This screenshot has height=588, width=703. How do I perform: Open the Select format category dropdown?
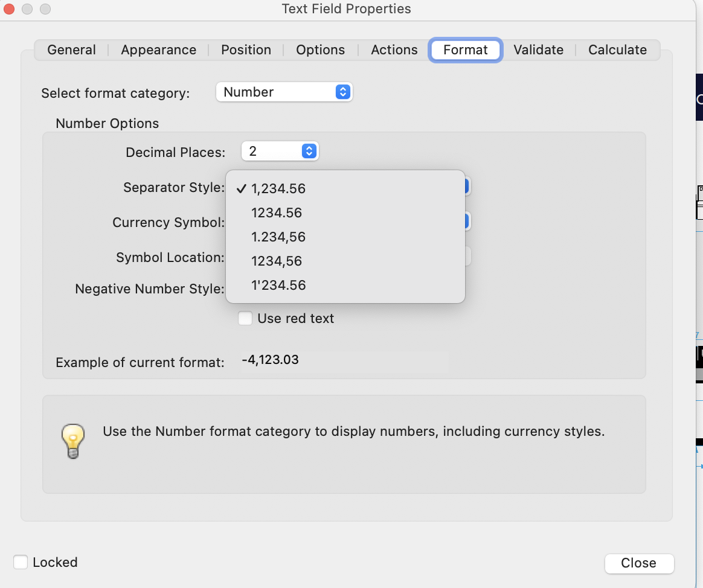pyautogui.click(x=284, y=92)
